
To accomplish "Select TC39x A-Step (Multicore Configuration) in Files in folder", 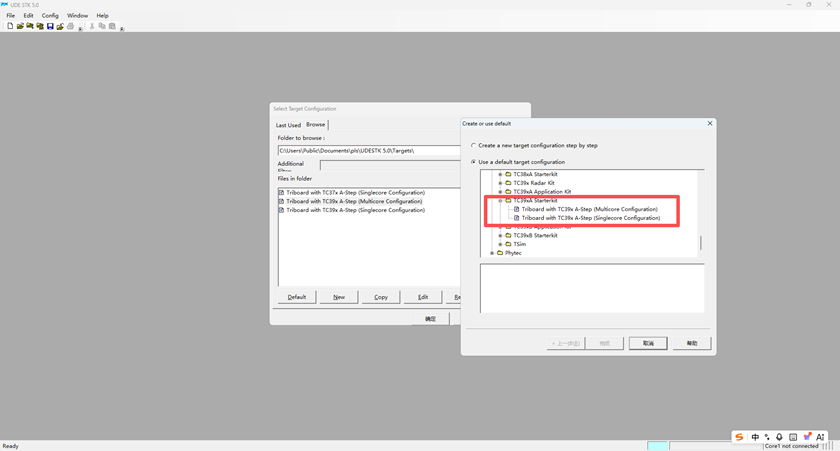I will point(354,201).
